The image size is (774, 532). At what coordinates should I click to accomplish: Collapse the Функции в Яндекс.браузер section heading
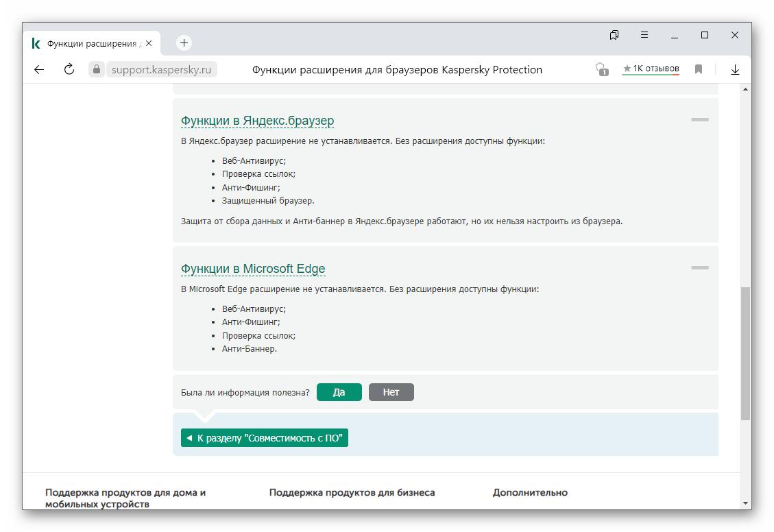point(257,121)
